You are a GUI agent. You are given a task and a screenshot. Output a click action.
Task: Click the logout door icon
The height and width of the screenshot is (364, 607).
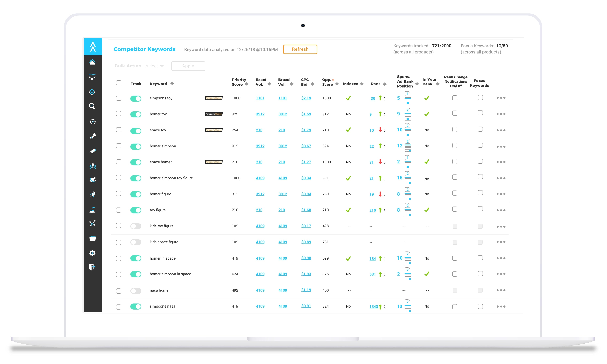pos(92,267)
